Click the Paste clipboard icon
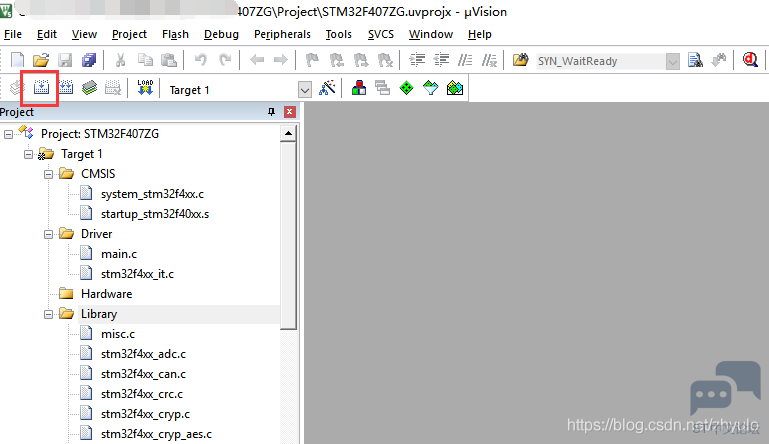 (169, 60)
